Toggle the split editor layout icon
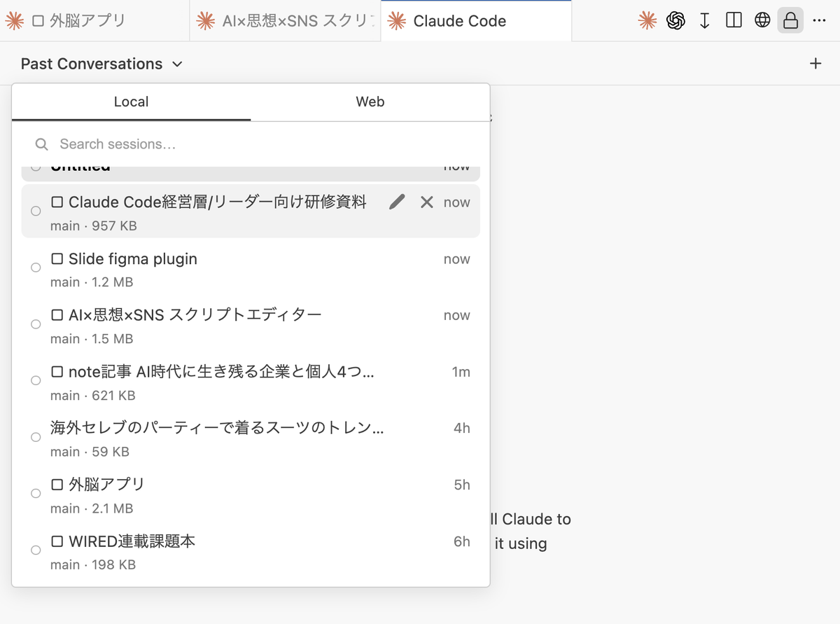Screen dimensions: 840x624 click(x=734, y=21)
